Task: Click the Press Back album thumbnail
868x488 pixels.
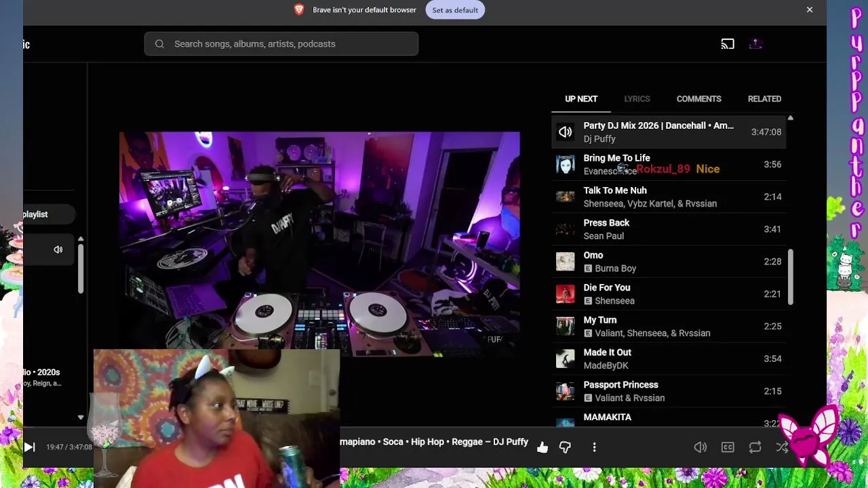Action: coord(566,230)
